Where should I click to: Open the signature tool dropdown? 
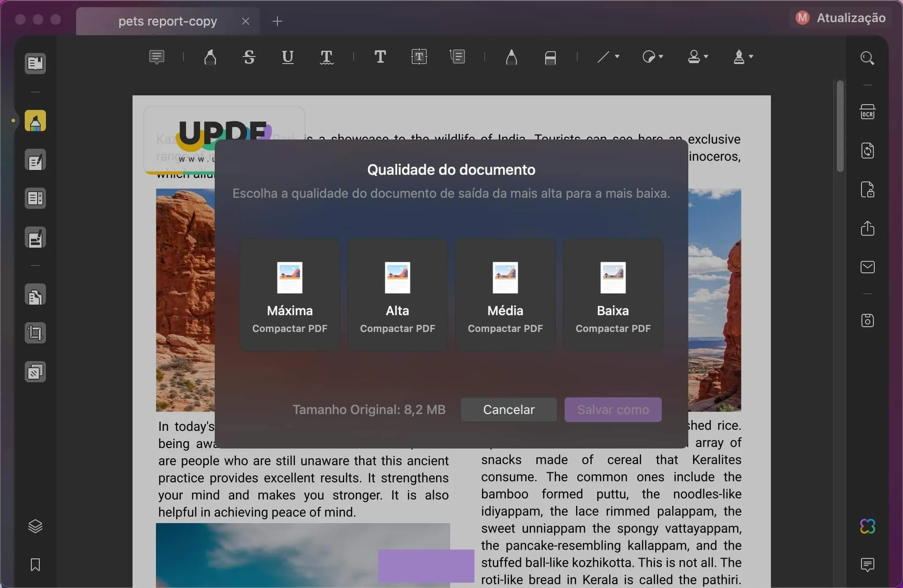[743, 57]
